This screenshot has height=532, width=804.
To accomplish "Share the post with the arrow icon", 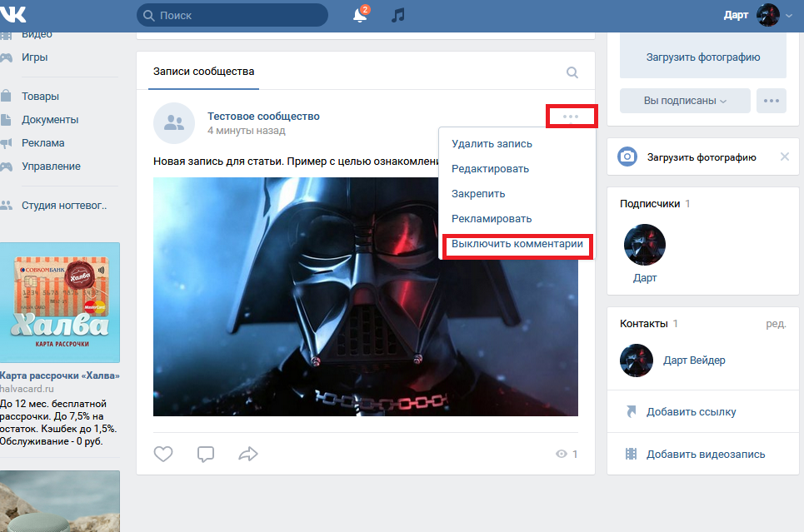I will [x=248, y=454].
